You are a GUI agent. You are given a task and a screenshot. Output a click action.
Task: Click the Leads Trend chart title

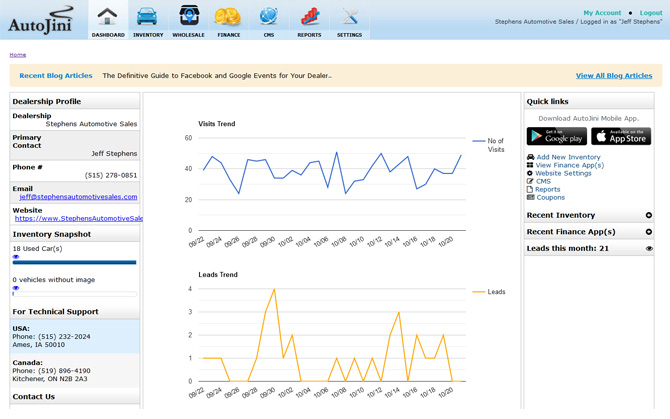(x=218, y=275)
